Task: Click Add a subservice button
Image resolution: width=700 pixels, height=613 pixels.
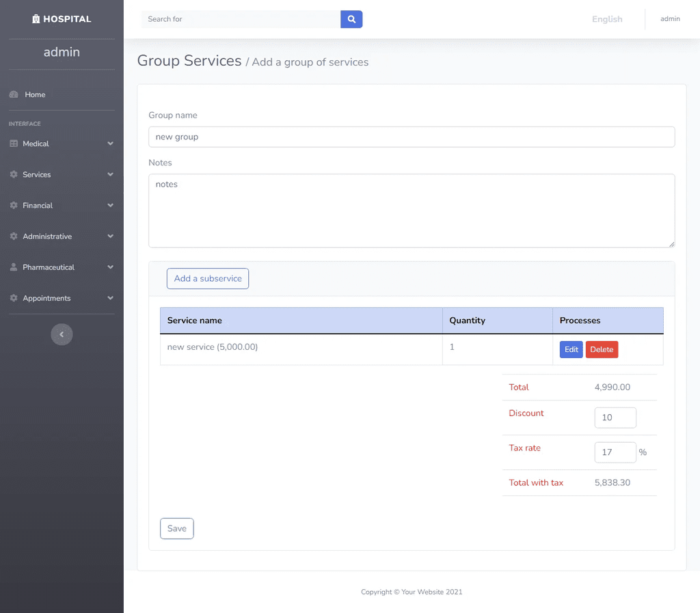Action: point(208,278)
